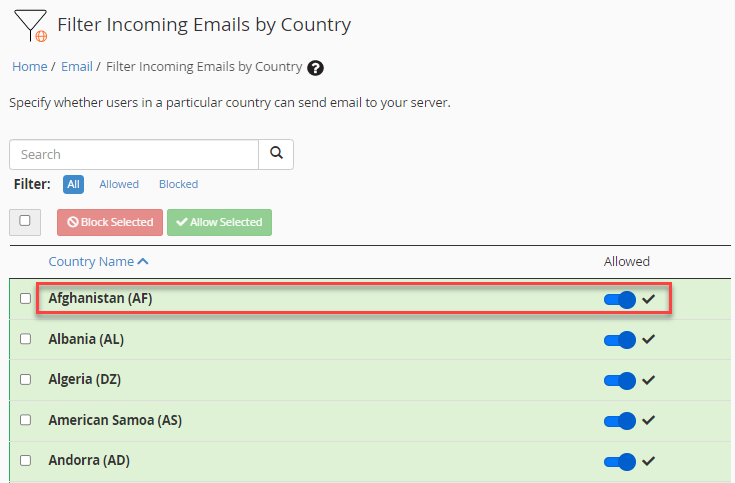The height and width of the screenshot is (483, 735).
Task: Click the Block Selected button
Action: click(x=109, y=222)
